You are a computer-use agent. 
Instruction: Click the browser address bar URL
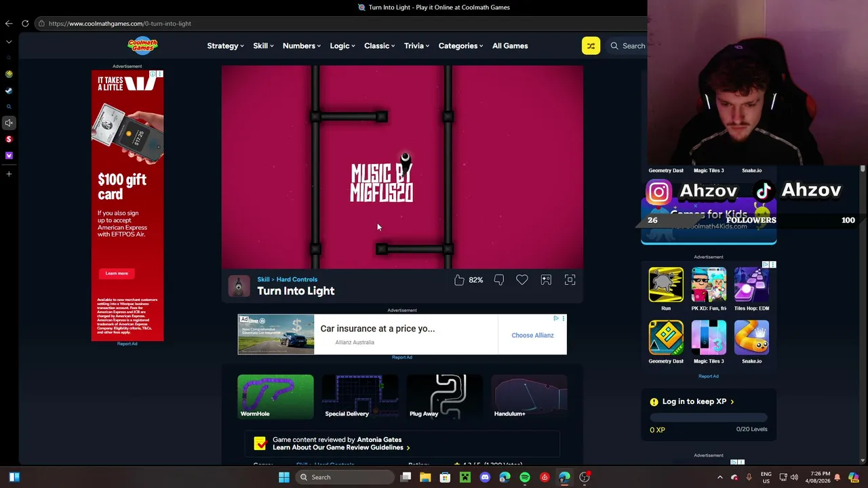tap(120, 24)
